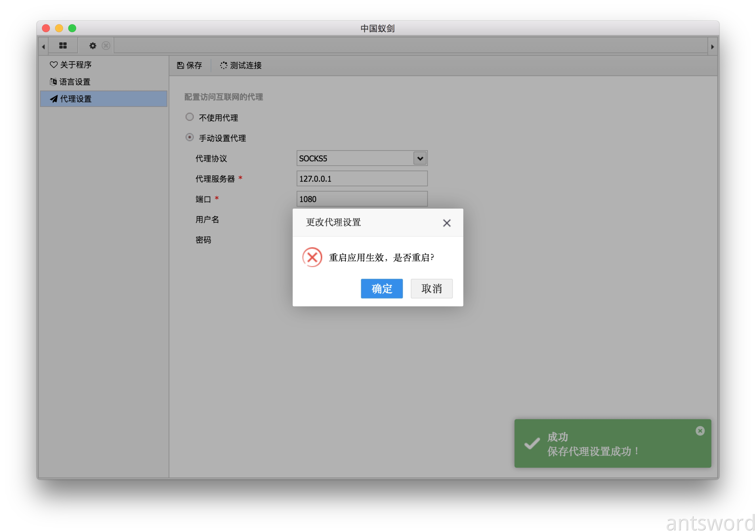
Task: Click the test connection spinner icon
Action: (x=224, y=65)
